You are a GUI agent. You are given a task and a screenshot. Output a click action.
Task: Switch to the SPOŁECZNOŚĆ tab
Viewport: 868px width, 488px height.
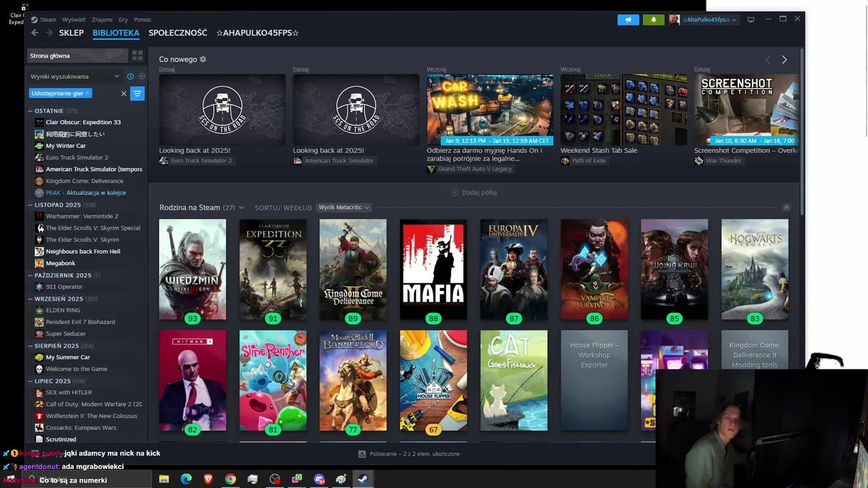tap(178, 33)
